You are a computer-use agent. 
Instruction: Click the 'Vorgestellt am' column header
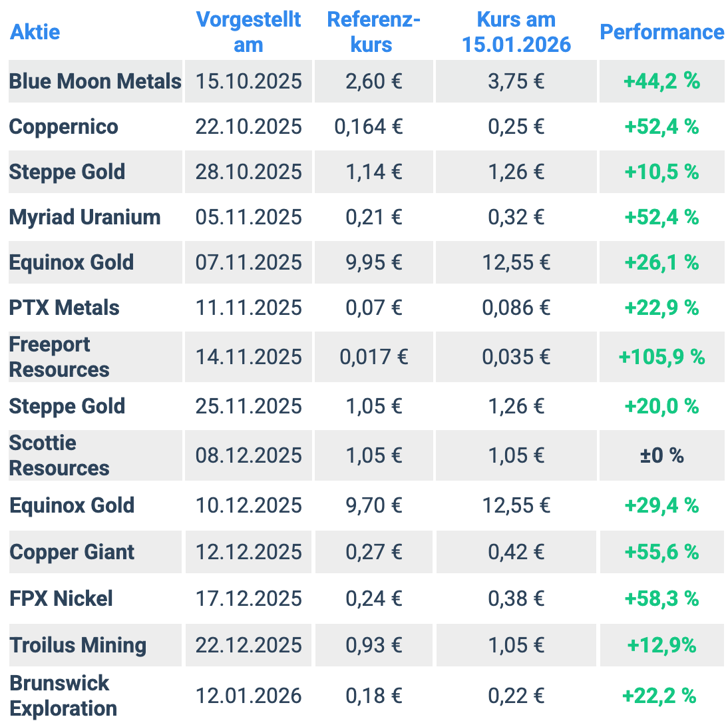[248, 31]
